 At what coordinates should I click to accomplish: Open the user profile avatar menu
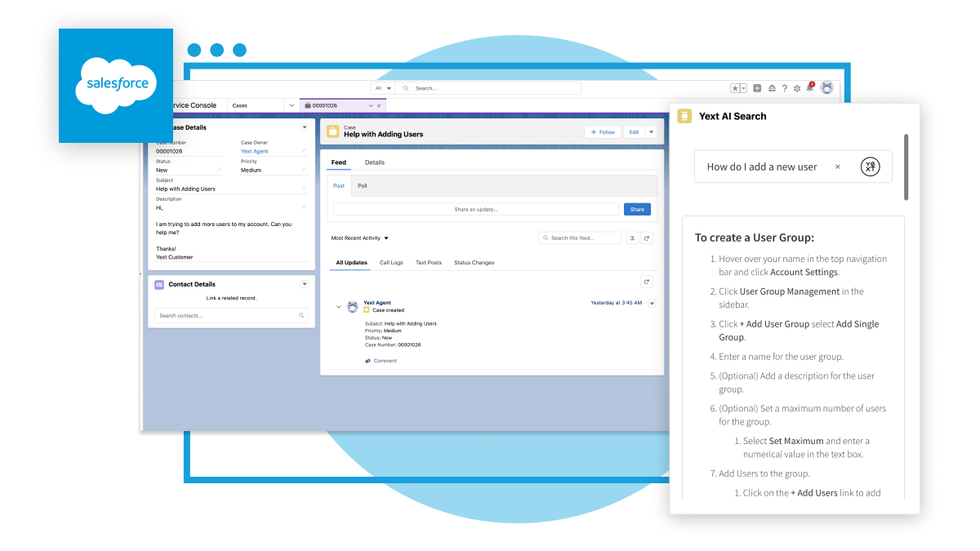coord(827,87)
